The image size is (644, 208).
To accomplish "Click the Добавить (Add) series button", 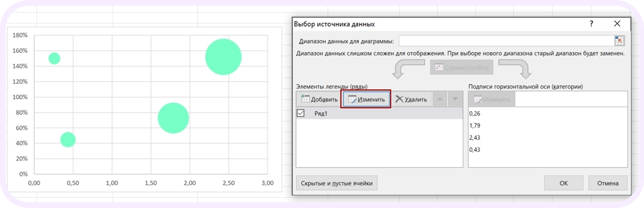I will 319,99.
